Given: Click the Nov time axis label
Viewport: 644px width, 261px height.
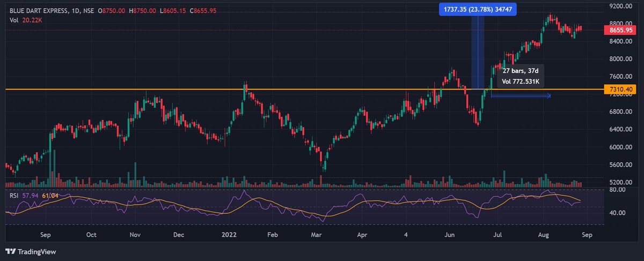Looking at the screenshot, I should [x=135, y=235].
